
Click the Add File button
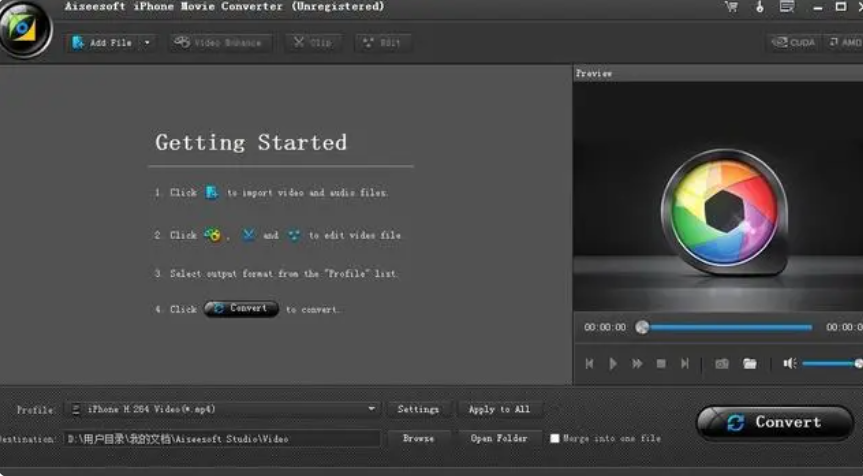click(103, 43)
